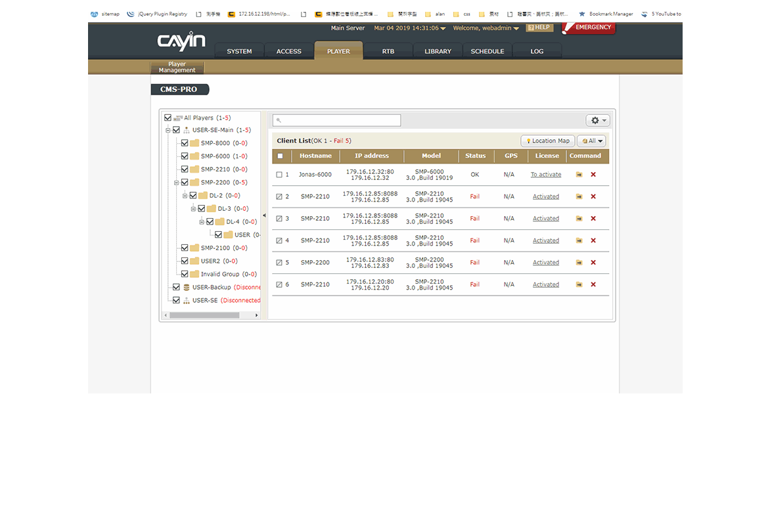Collapse the SMP-2200 tree node

[177, 183]
